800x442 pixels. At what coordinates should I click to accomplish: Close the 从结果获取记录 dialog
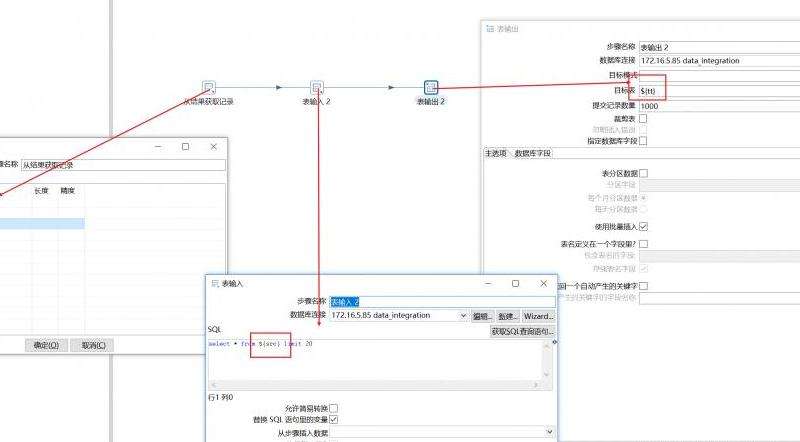pyautogui.click(x=213, y=146)
